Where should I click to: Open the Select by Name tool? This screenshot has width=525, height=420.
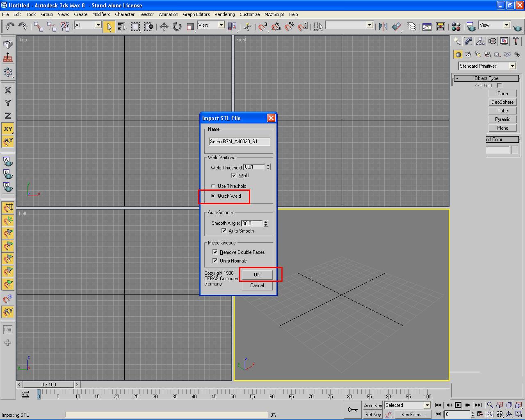click(122, 27)
